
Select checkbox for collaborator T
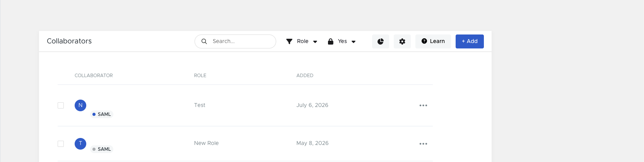pyautogui.click(x=61, y=144)
